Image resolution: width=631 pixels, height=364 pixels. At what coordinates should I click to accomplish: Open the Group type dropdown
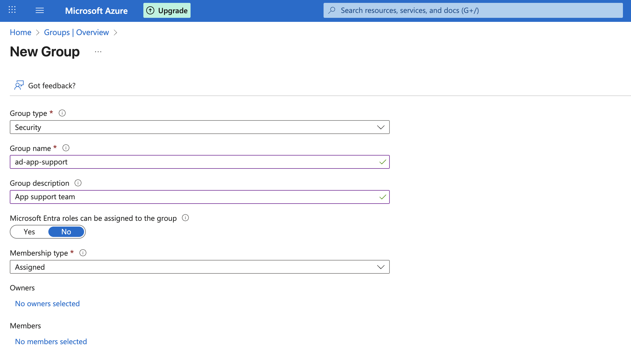click(x=381, y=127)
